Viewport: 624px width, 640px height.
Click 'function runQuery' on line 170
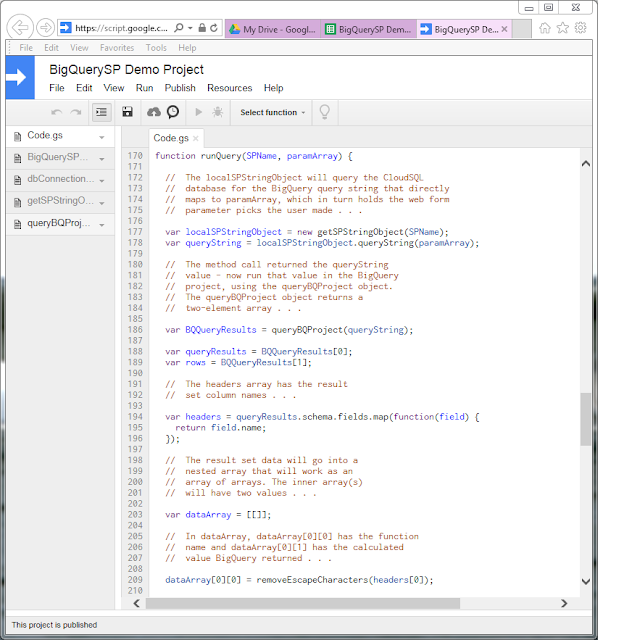click(x=198, y=156)
